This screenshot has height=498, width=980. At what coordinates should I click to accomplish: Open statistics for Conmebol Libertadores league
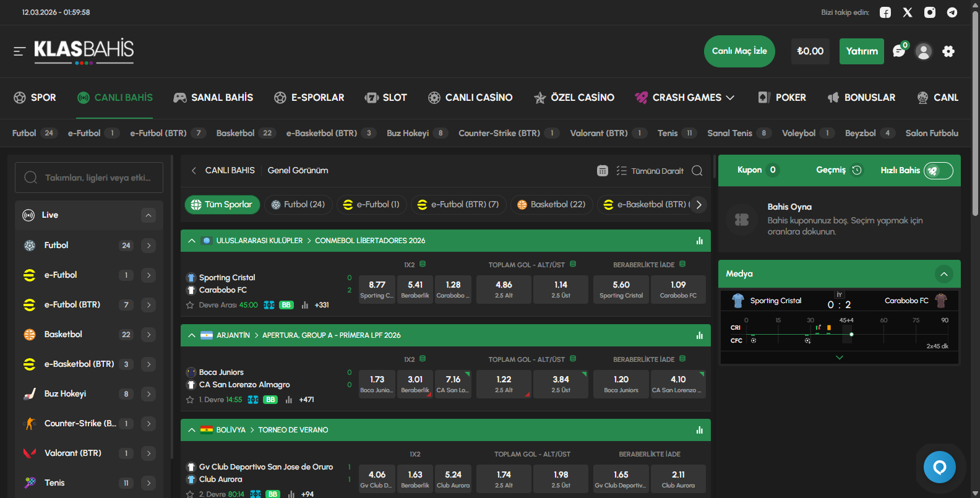(700, 241)
